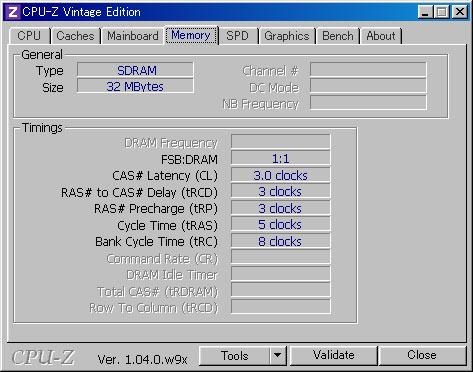
Task: Click the empty DRAM Idle Timer field
Action: click(x=281, y=274)
